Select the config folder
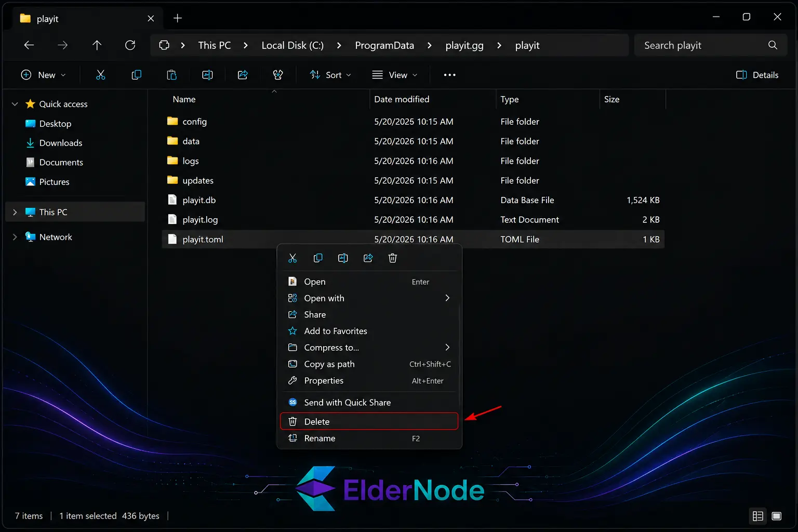The width and height of the screenshot is (798, 532). [x=413, y=122]
